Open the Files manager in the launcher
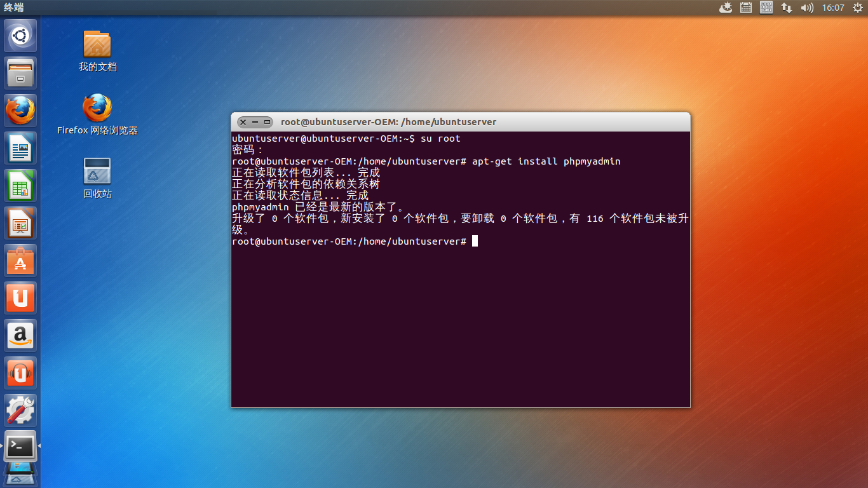The image size is (868, 488). pyautogui.click(x=20, y=73)
